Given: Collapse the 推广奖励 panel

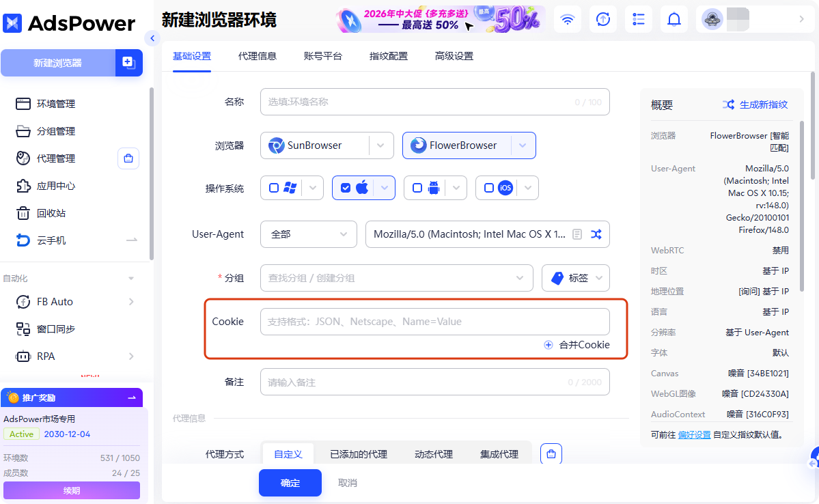Looking at the screenshot, I should 132,398.
